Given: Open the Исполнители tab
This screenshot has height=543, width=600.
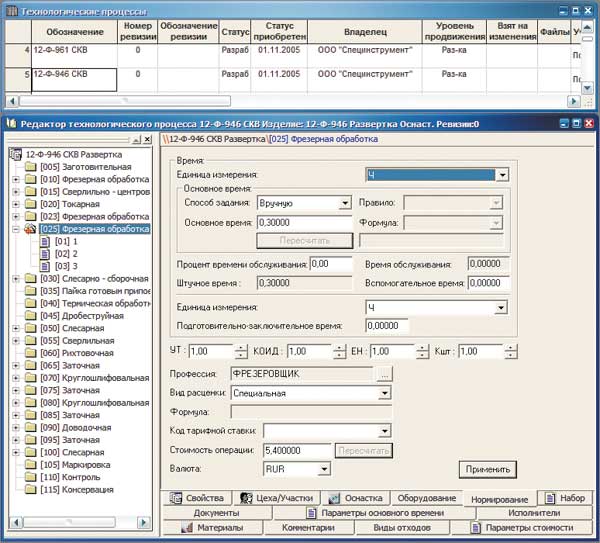Looking at the screenshot, I should click(x=534, y=513).
